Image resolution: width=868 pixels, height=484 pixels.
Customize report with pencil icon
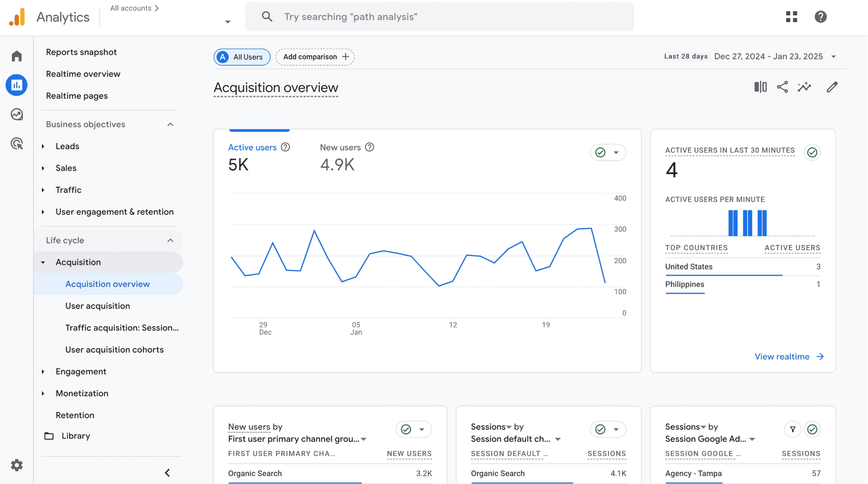point(832,87)
